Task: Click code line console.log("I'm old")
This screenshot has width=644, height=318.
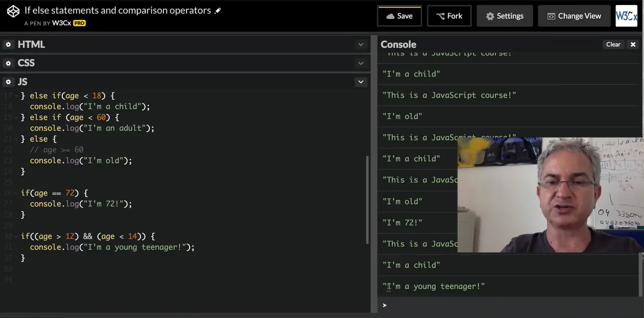Action: pos(81,161)
